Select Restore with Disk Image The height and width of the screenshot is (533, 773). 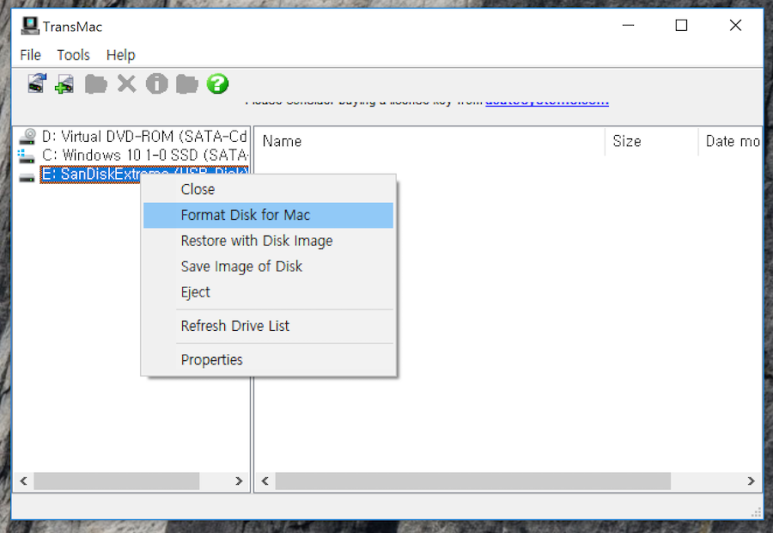click(x=268, y=241)
